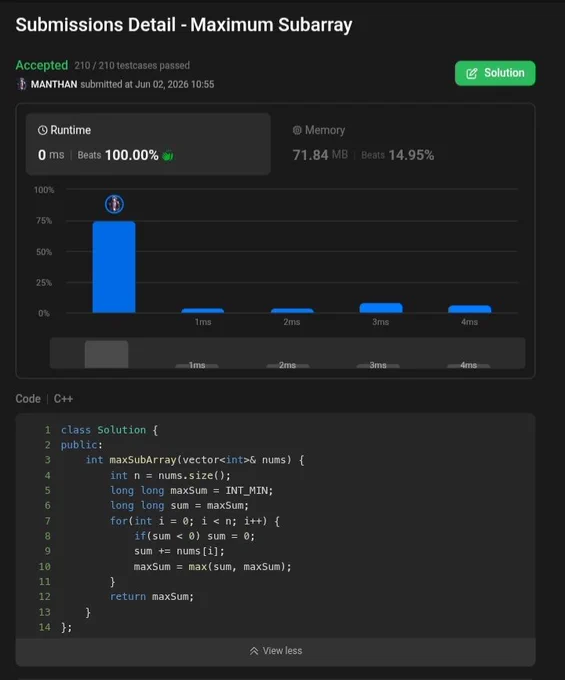Click the Runtime clock icon
Screen dimensions: 565x680
[x=42, y=130]
